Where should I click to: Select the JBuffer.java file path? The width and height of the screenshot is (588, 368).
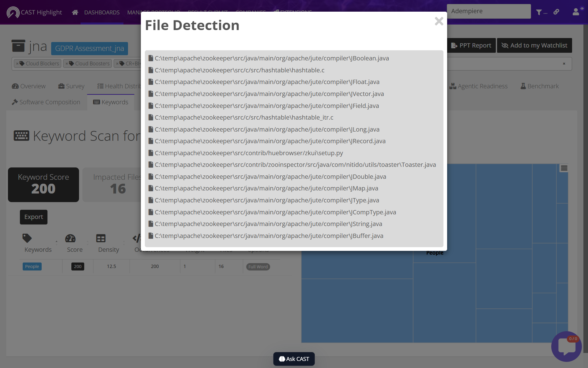(x=269, y=236)
